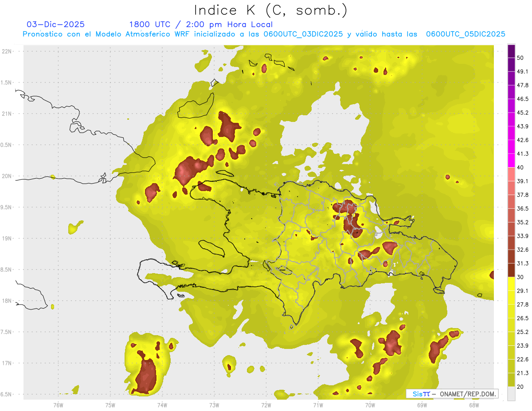
Task: Click colorbar value "23.9"
Action: pyautogui.click(x=523, y=346)
